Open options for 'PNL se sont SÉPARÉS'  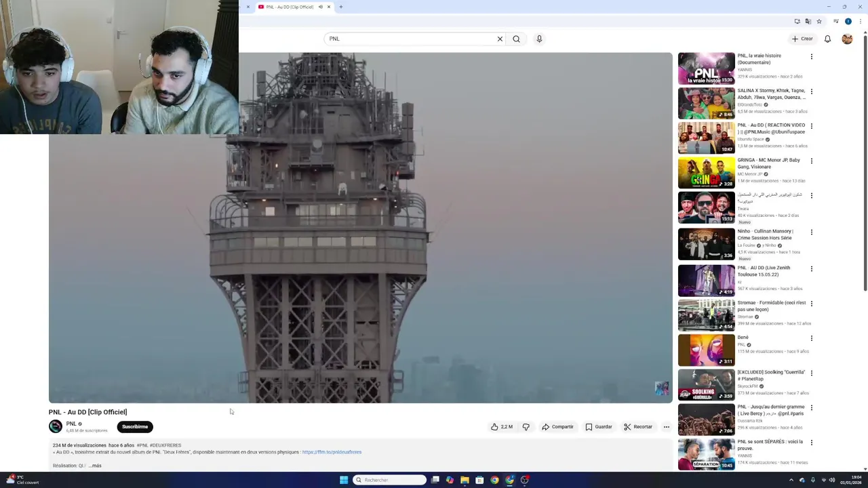(811, 443)
